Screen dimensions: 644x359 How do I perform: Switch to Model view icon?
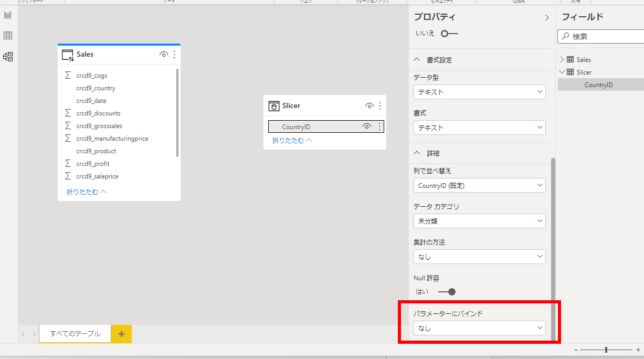pos(8,57)
